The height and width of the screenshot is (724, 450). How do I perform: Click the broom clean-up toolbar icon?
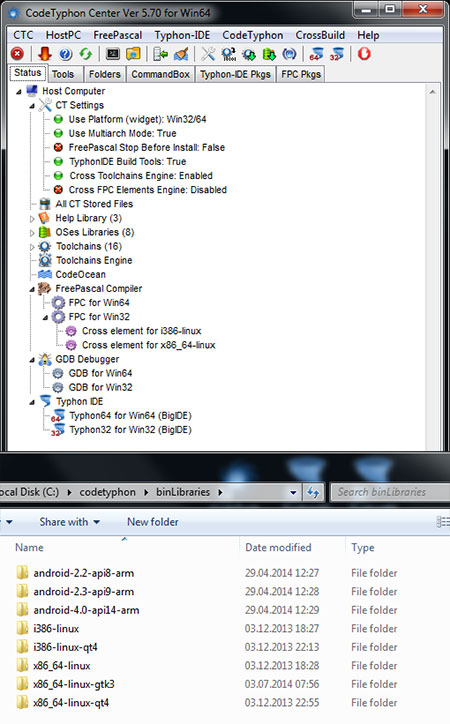point(181,54)
